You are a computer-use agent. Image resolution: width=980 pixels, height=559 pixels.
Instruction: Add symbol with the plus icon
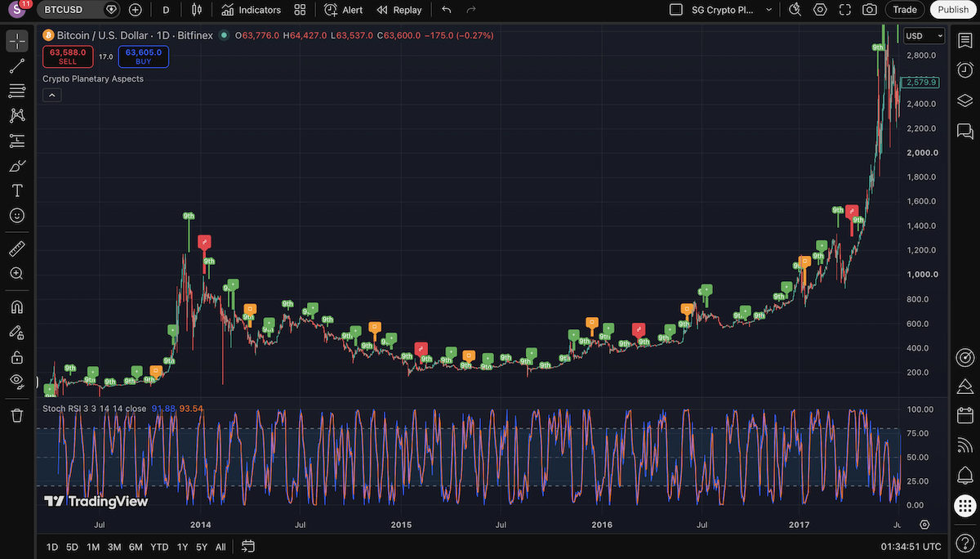point(136,10)
